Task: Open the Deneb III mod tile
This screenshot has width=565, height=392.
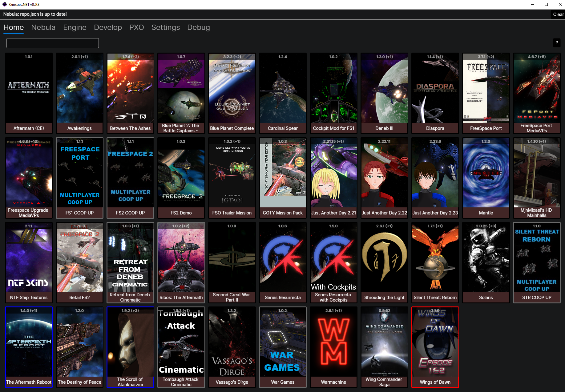Action: (x=384, y=93)
